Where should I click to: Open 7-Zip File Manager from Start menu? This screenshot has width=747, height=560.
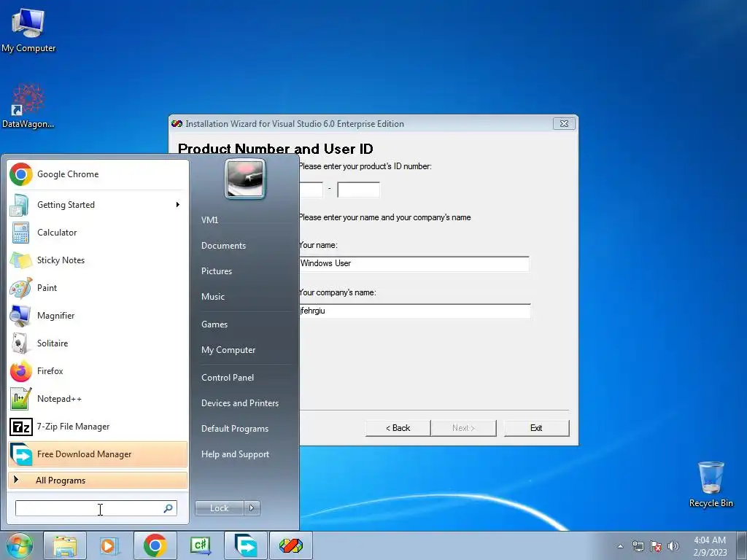pos(98,427)
